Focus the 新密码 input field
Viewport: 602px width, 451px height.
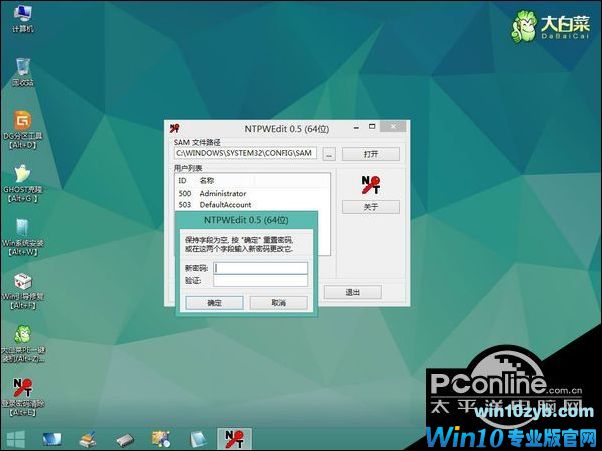261,268
